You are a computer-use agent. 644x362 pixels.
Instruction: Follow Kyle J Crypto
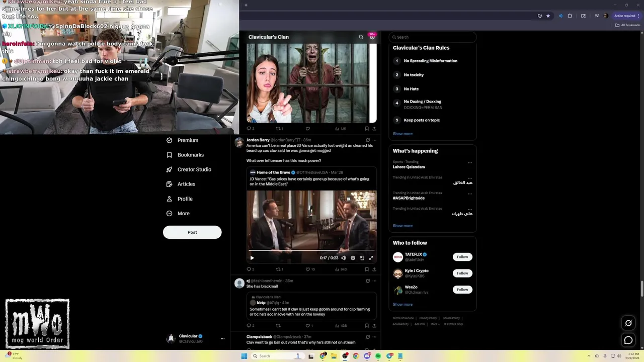[x=462, y=273]
